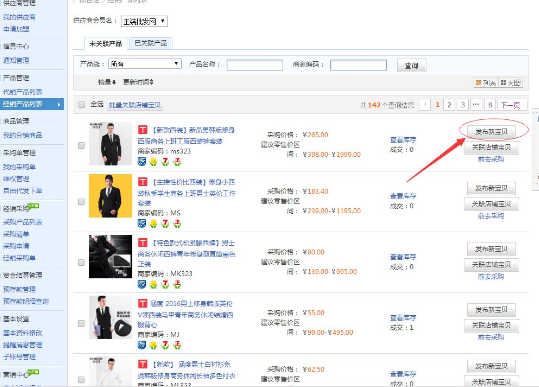This screenshot has width=539, height=387.
Task: Open the 产品线 product line dropdown
Action: tap(145, 64)
